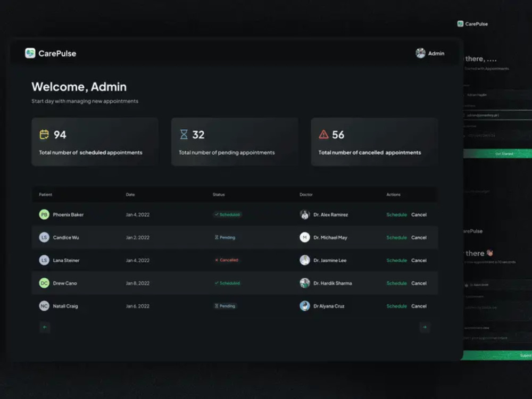This screenshot has height=399, width=532.
Task: Click Dr. Michael May's avatar
Action: (305, 237)
